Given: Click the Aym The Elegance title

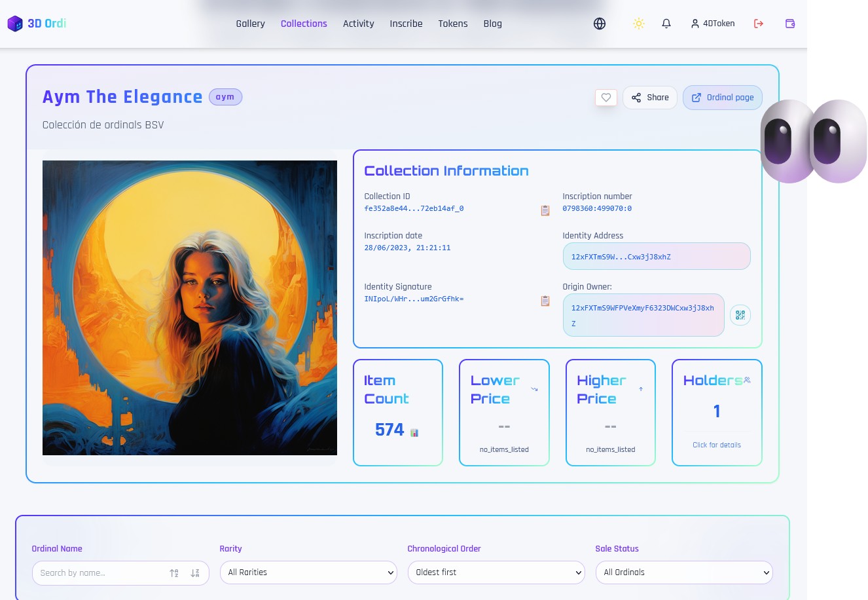Looking at the screenshot, I should [122, 97].
